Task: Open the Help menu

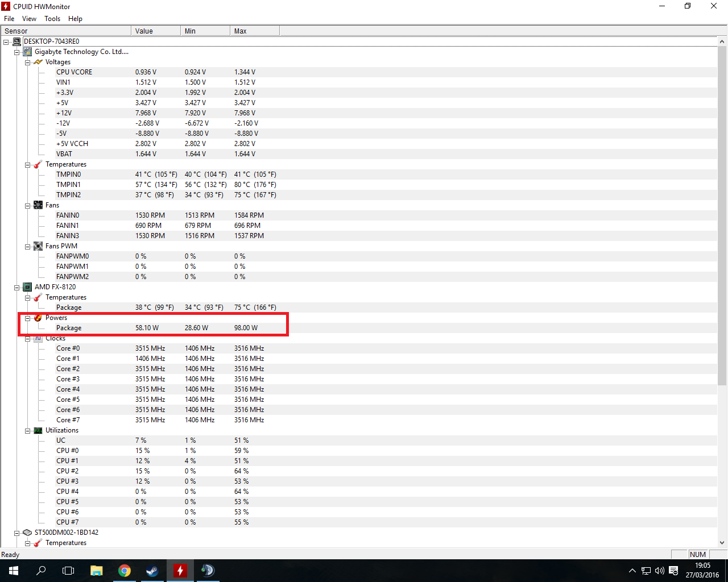Action: pyautogui.click(x=75, y=19)
